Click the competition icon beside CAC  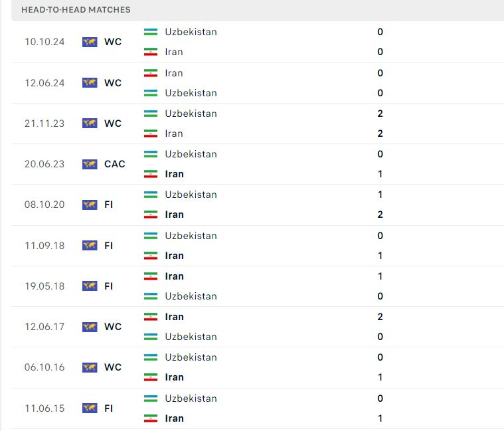pyautogui.click(x=90, y=164)
